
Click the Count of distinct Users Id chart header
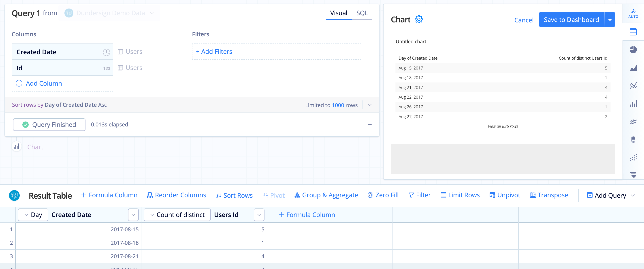pyautogui.click(x=583, y=58)
